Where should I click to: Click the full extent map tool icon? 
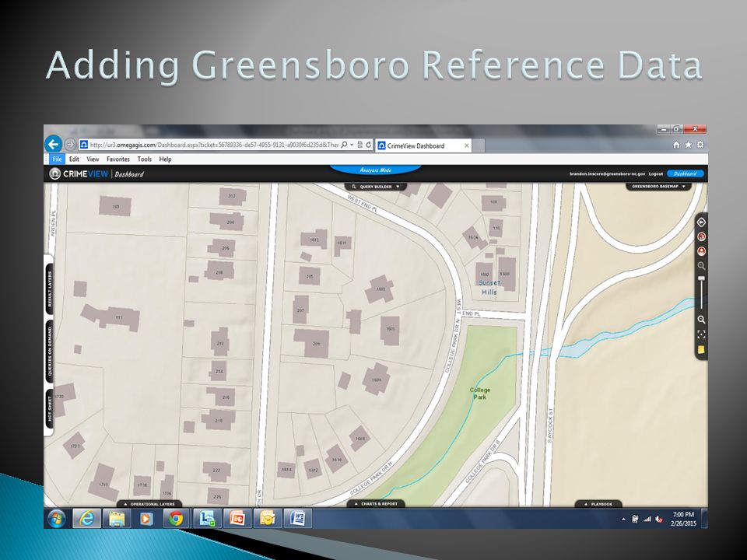pyautogui.click(x=701, y=334)
